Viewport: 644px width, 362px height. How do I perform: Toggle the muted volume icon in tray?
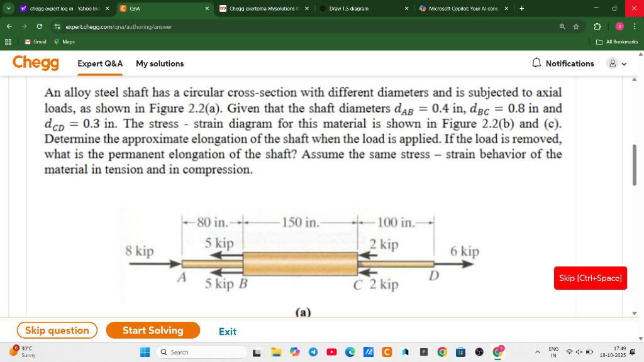click(579, 352)
